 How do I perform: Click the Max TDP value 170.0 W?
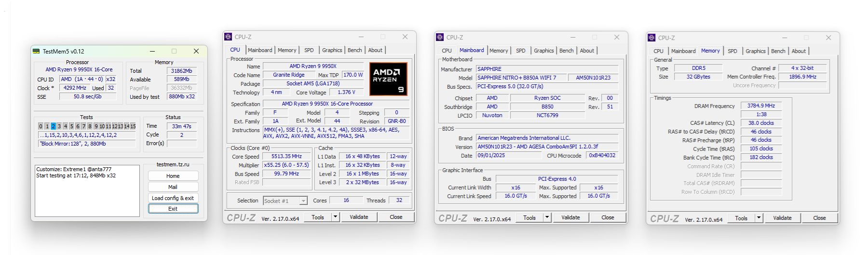coord(353,75)
